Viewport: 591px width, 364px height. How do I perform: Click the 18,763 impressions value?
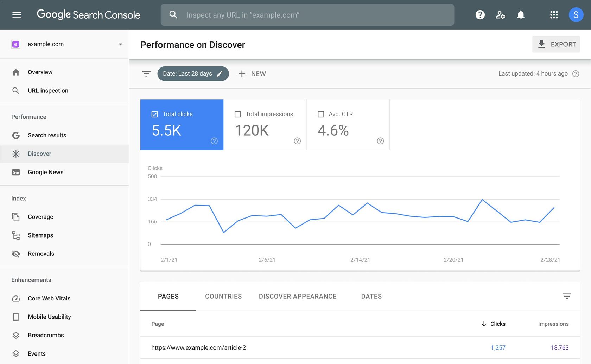pyautogui.click(x=559, y=348)
